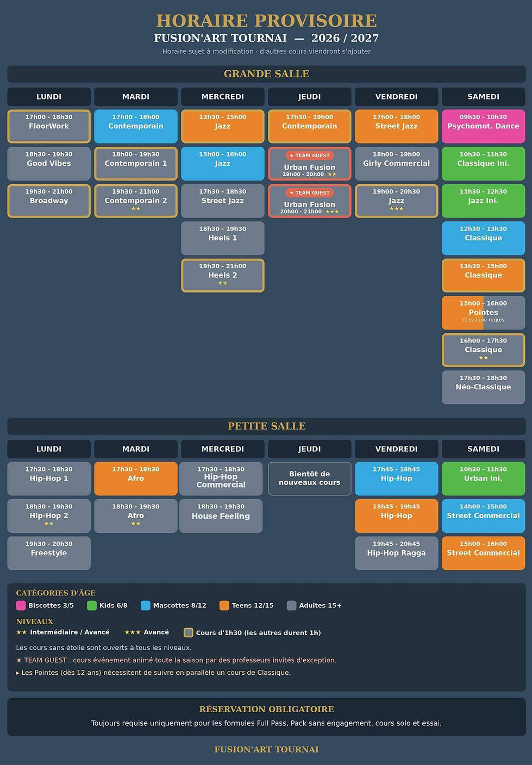Select the GRANDE SALLE section header
This screenshot has width=532, height=765.
266,74
